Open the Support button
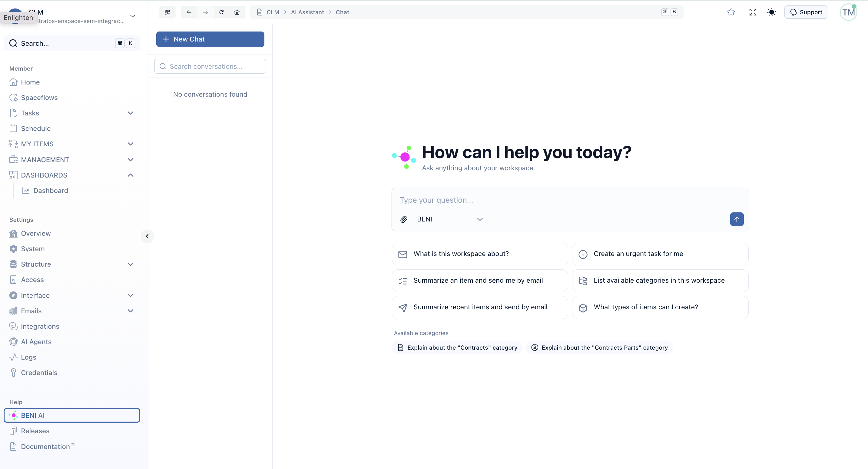This screenshot has width=868, height=469. point(806,12)
